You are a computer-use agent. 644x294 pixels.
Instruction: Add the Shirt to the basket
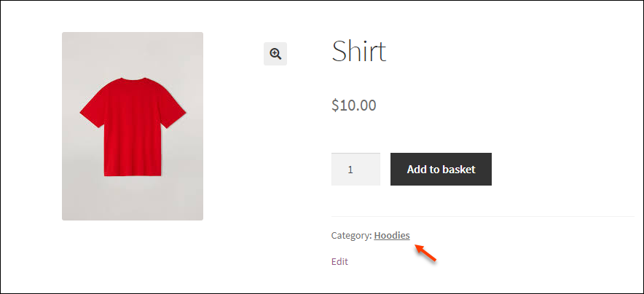coord(441,170)
